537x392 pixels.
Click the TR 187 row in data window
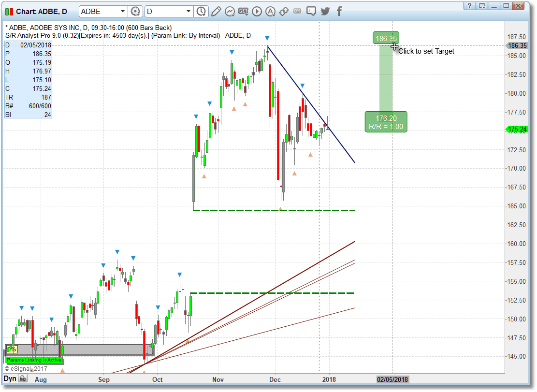[x=28, y=98]
